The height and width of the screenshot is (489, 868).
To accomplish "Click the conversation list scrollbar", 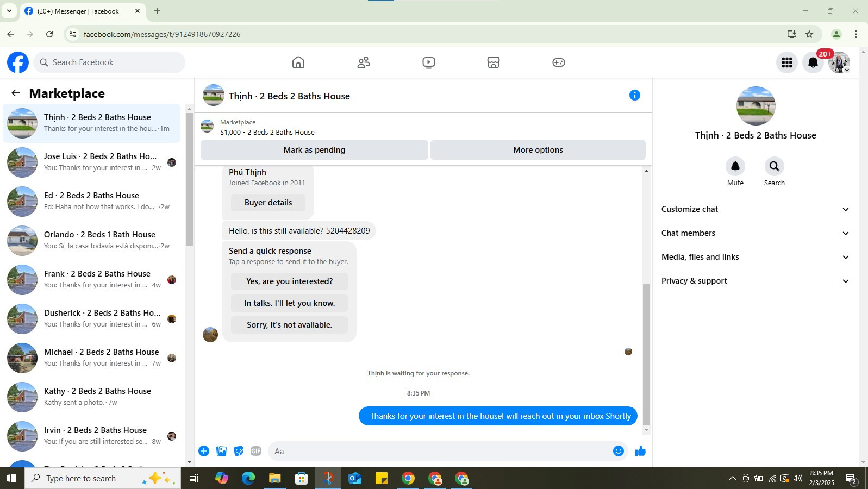I will tap(189, 179).
